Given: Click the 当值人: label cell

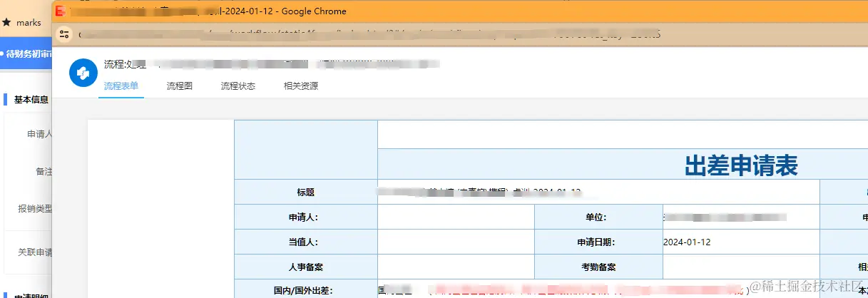Looking at the screenshot, I should pyautogui.click(x=306, y=242).
